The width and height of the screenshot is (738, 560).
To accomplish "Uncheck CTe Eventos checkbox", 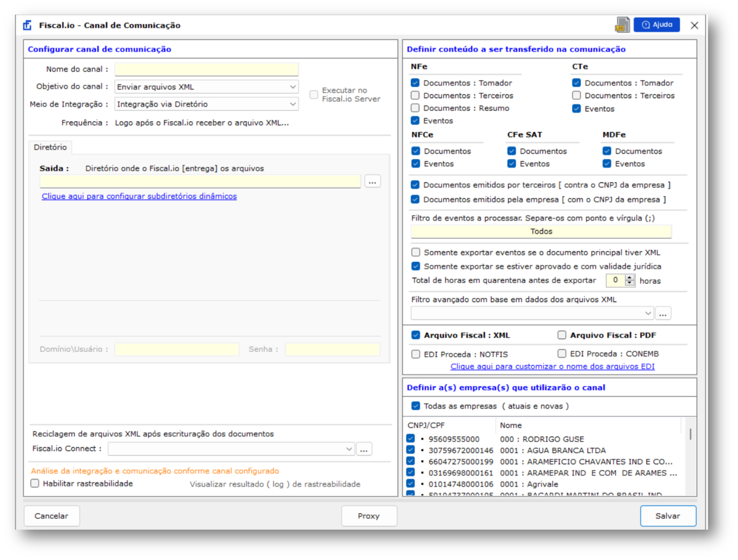I will (577, 109).
